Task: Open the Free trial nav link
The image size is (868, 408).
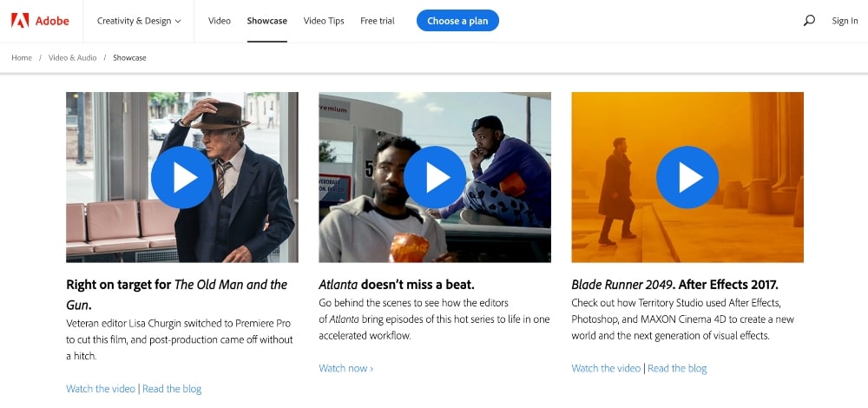Action: tap(378, 21)
